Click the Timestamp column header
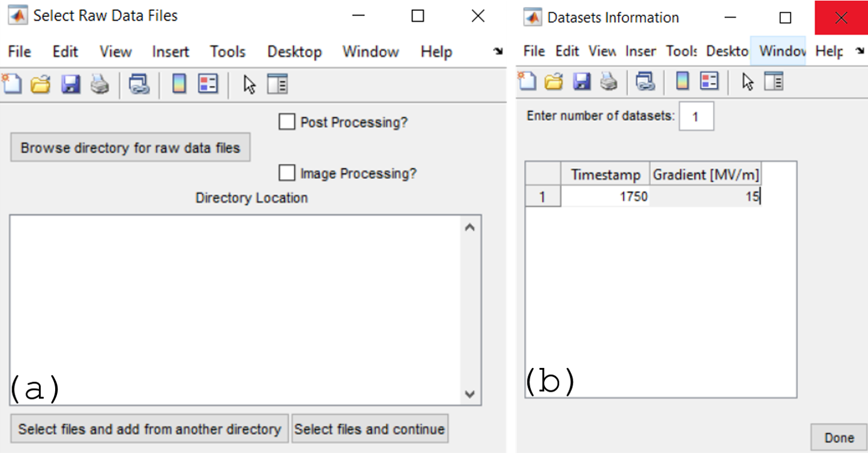This screenshot has width=868, height=453. click(605, 175)
